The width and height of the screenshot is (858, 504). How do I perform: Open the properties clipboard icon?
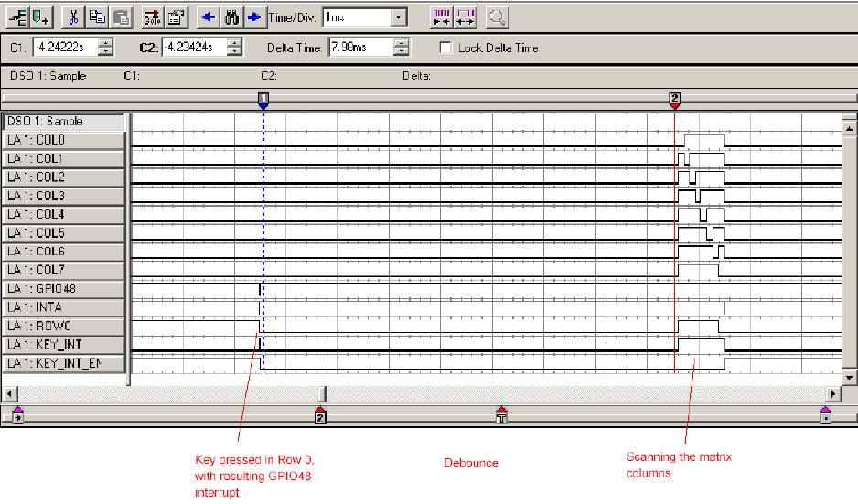point(177,17)
